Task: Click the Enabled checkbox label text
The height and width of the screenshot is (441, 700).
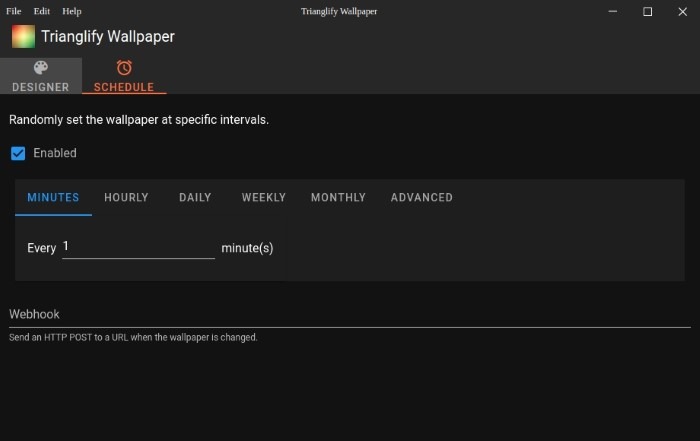Action: [55, 153]
